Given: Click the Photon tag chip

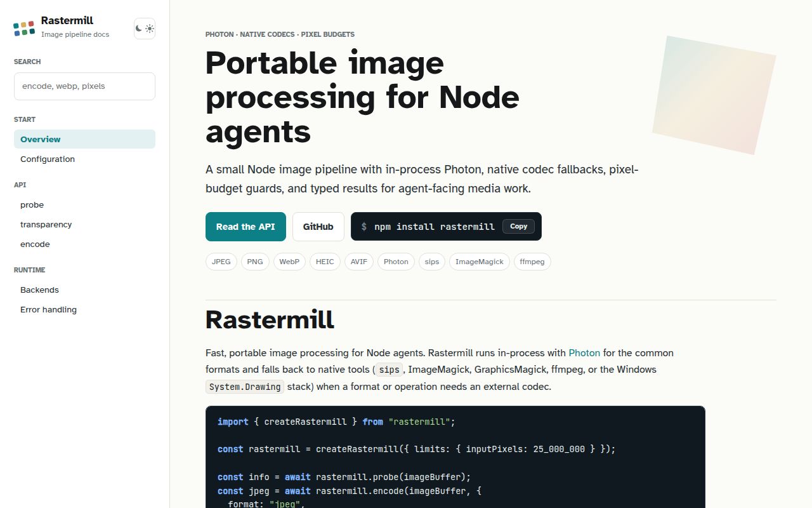Looking at the screenshot, I should coord(396,262).
